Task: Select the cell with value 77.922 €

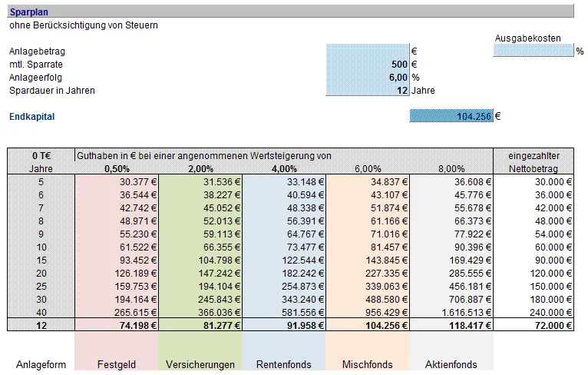Action: [x=451, y=234]
